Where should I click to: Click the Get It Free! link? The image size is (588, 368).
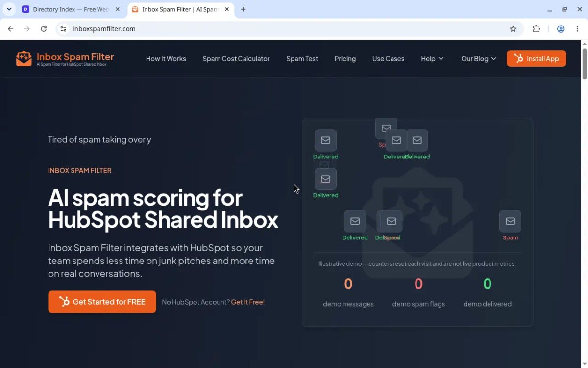coord(248,302)
